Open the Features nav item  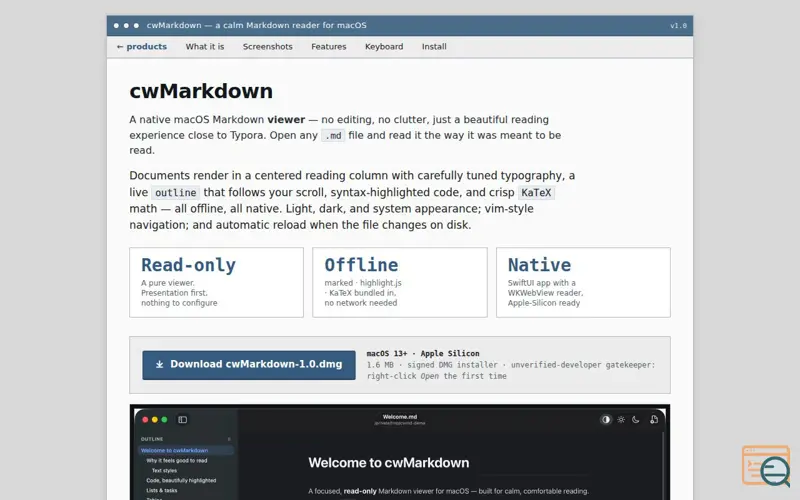point(329,46)
